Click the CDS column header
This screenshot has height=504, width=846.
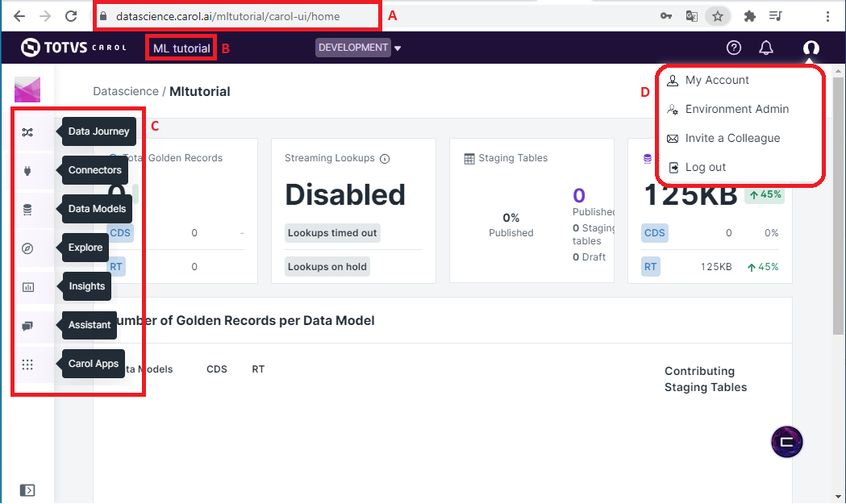pyautogui.click(x=217, y=369)
